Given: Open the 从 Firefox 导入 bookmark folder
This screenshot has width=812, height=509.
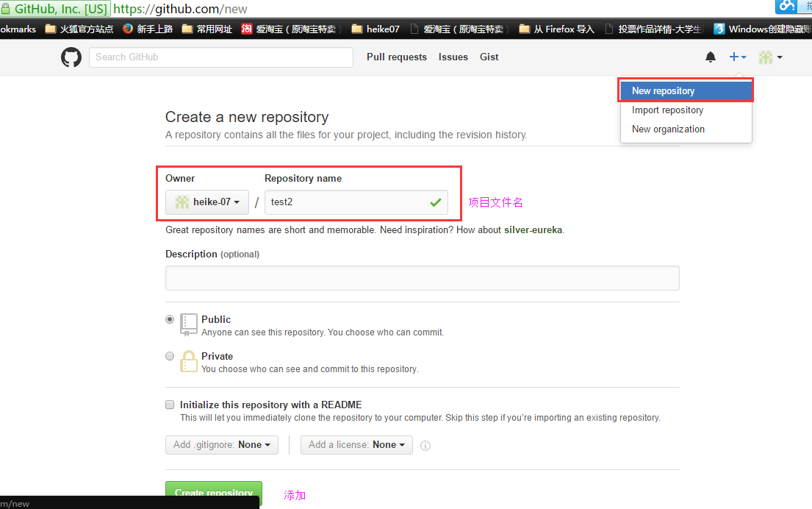Looking at the screenshot, I should 557,29.
